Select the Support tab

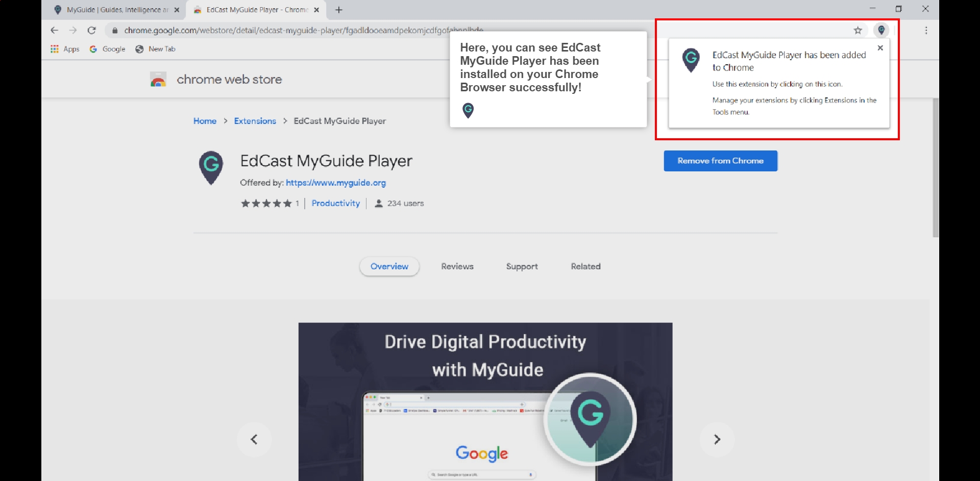pyautogui.click(x=522, y=266)
